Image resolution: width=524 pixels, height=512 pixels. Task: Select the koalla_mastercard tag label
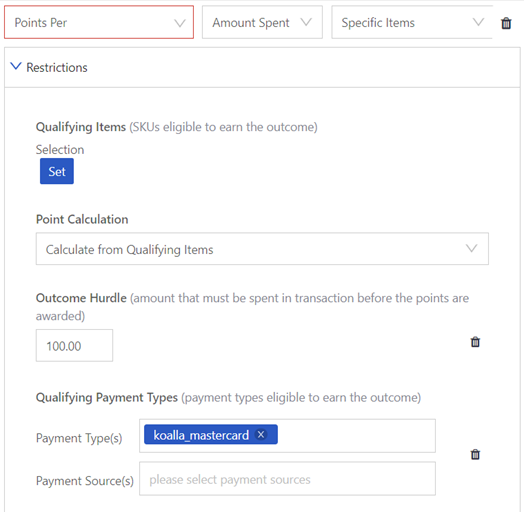201,435
